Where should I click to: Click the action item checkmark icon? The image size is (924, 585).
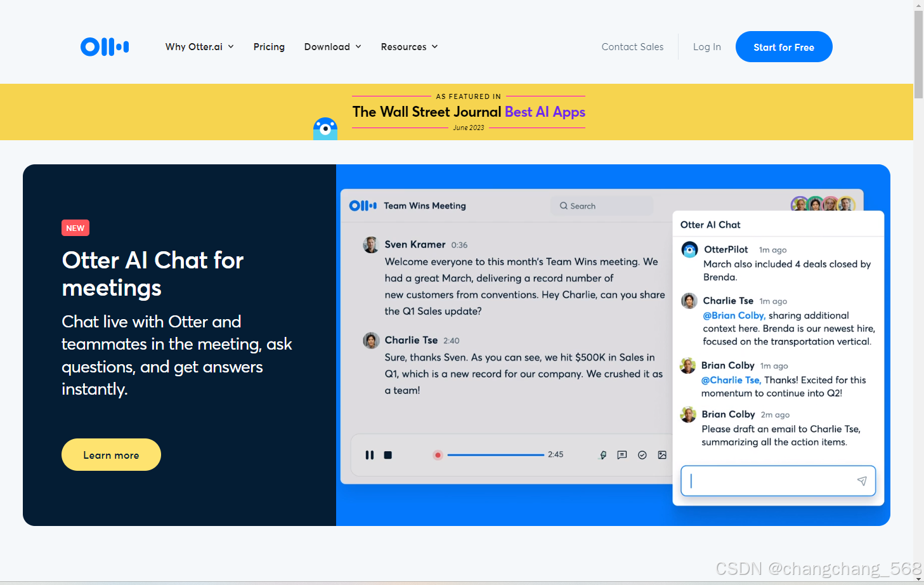click(x=642, y=455)
